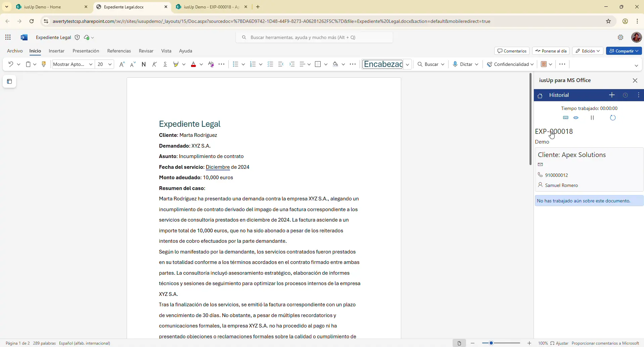Open the font name dropdown
The width and height of the screenshot is (644, 347).
(x=91, y=64)
